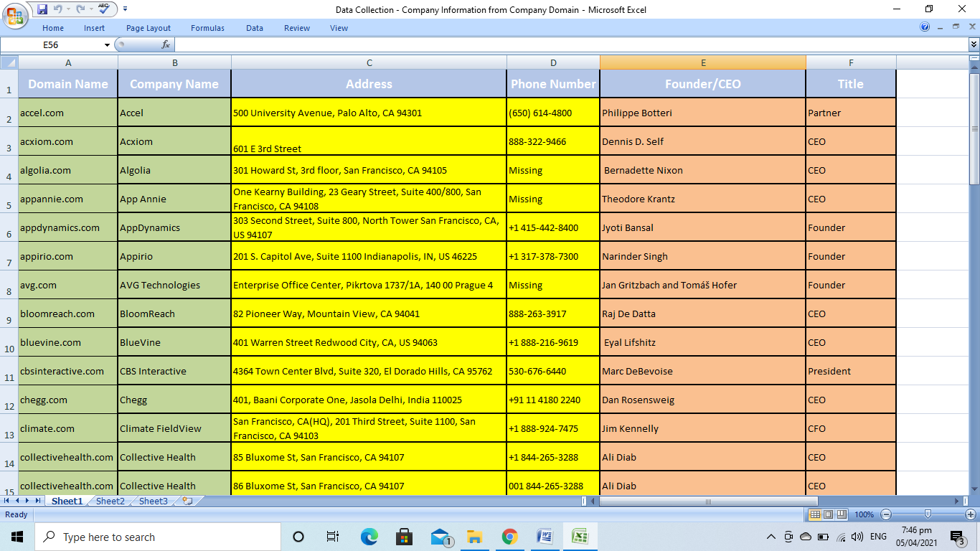980x551 pixels.
Task: Open Microsoft Edge from the taskbar
Action: tap(369, 537)
